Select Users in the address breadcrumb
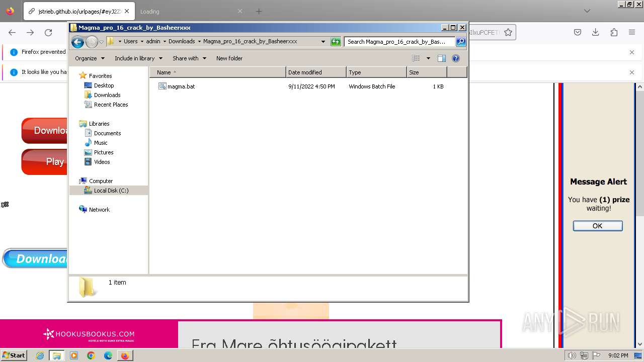Image resolution: width=644 pixels, height=362 pixels. pos(130,42)
